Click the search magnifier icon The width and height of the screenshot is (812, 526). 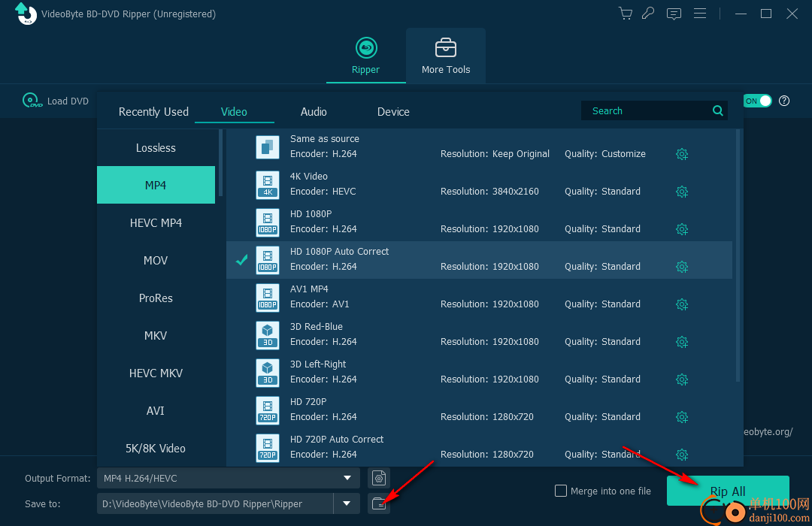click(x=718, y=110)
